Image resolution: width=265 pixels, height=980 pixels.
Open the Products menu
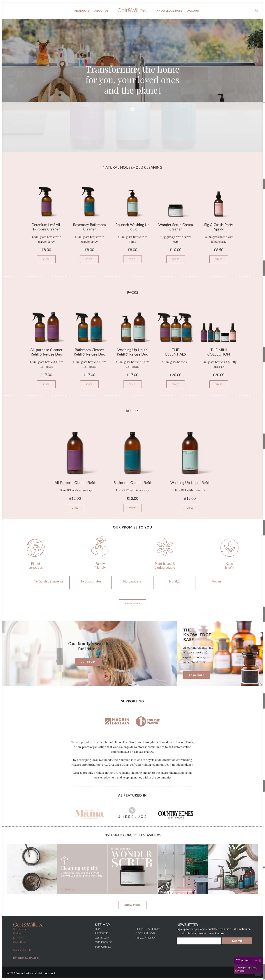[81, 11]
